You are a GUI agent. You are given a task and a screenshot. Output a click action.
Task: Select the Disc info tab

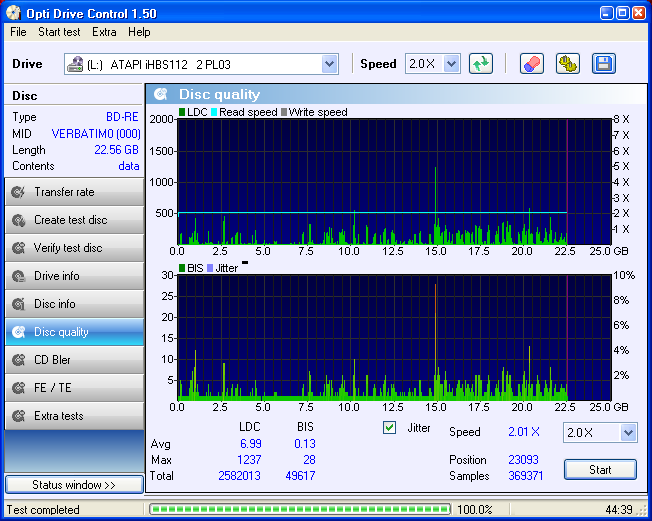pyautogui.click(x=74, y=304)
